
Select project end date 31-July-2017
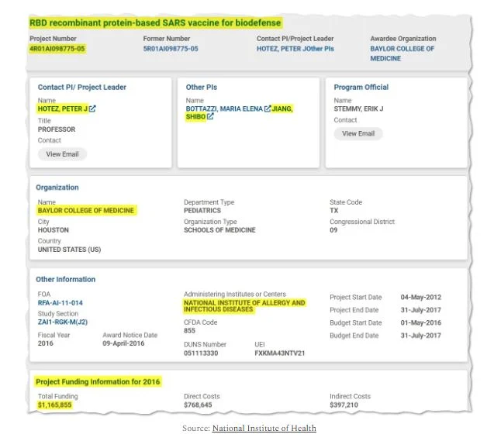point(421,310)
